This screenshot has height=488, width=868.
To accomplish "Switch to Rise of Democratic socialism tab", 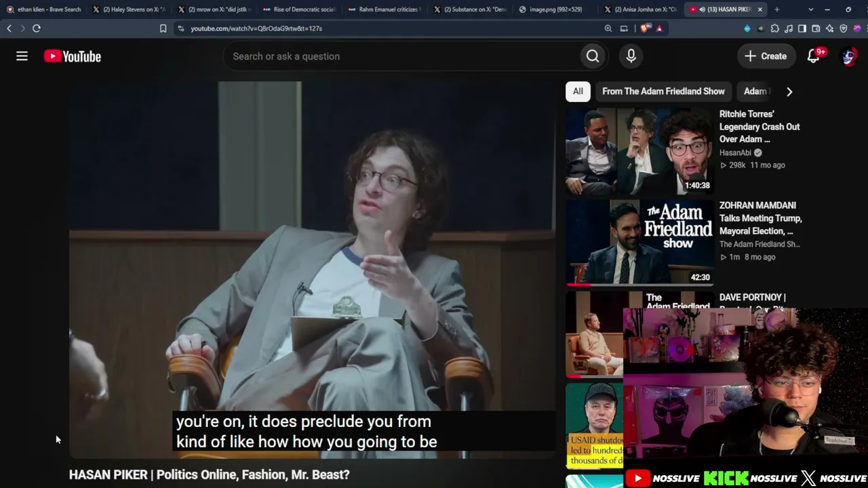I will click(299, 9).
